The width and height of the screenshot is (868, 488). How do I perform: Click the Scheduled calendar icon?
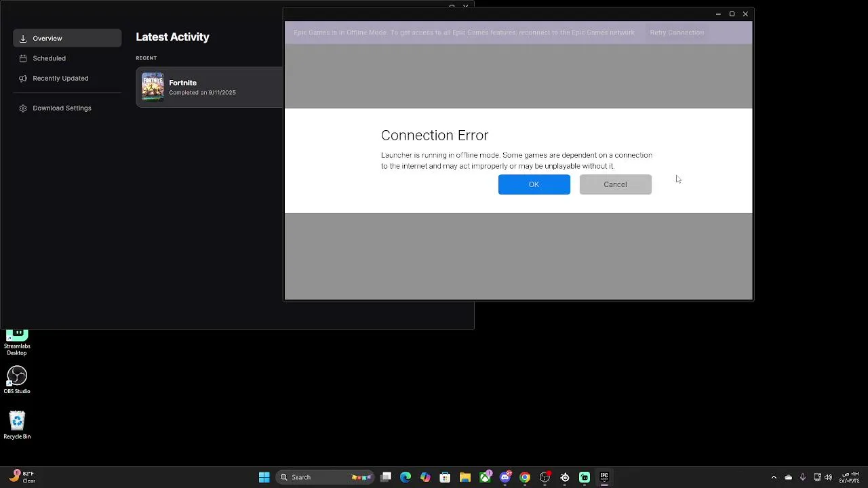click(x=23, y=58)
